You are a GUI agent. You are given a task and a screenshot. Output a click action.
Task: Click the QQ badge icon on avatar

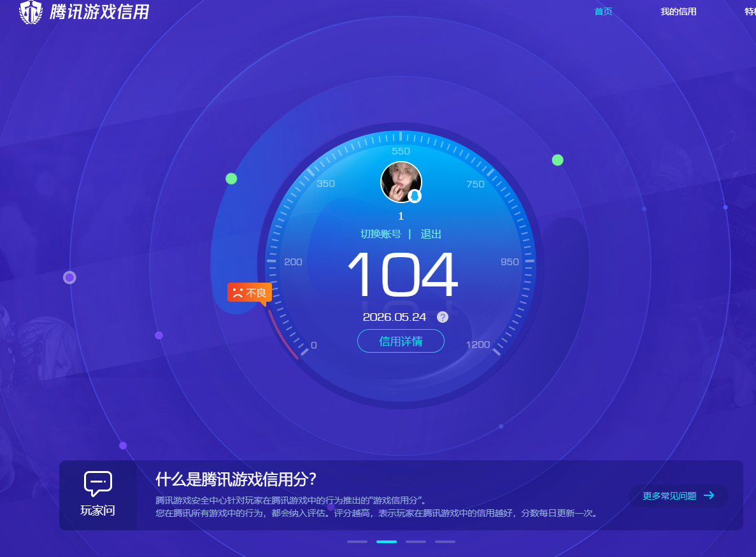(415, 196)
